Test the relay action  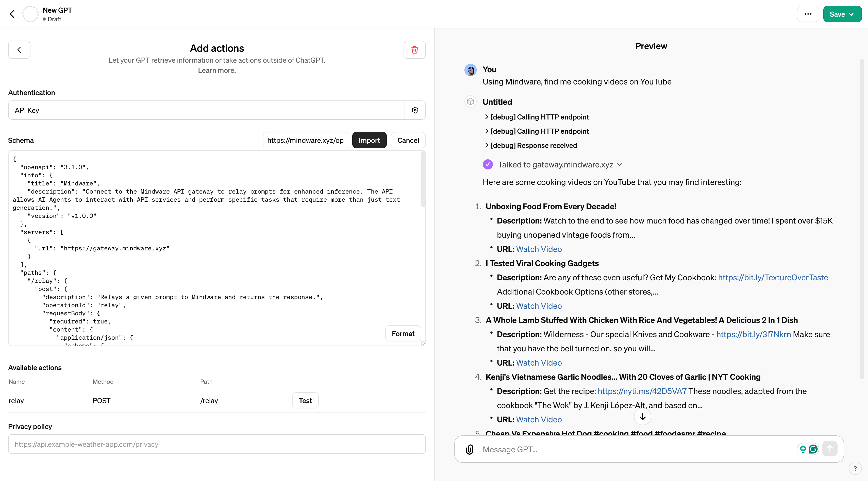click(x=305, y=401)
